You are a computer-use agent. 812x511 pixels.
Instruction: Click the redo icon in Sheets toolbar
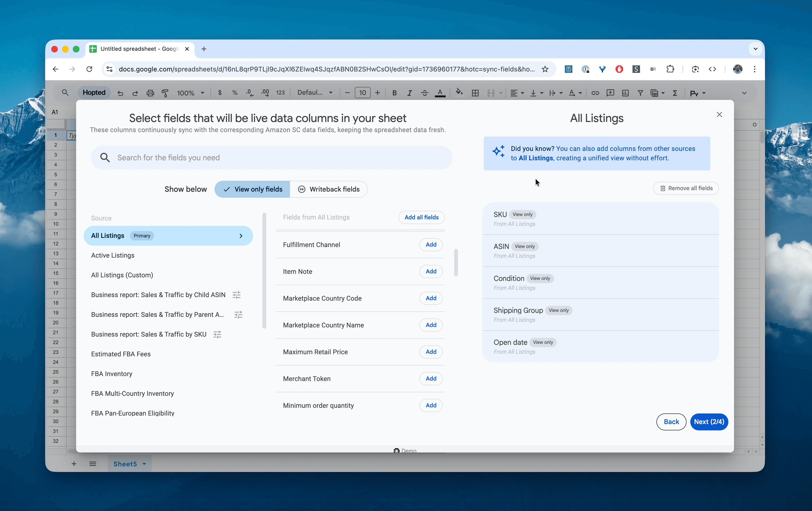[x=135, y=93]
